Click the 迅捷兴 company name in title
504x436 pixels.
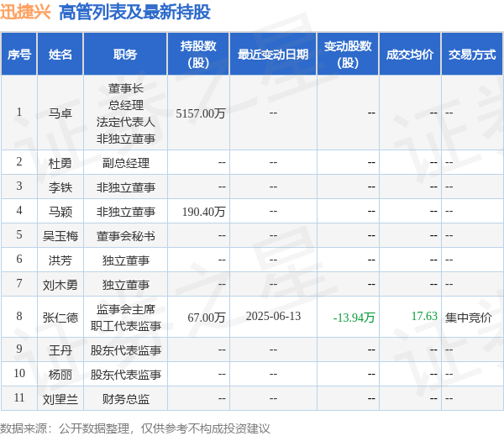[25, 13]
